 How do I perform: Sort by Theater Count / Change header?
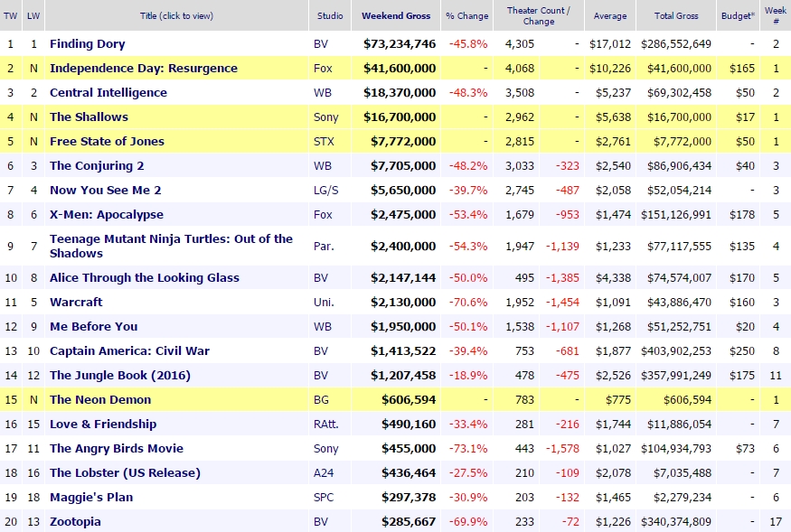click(538, 15)
